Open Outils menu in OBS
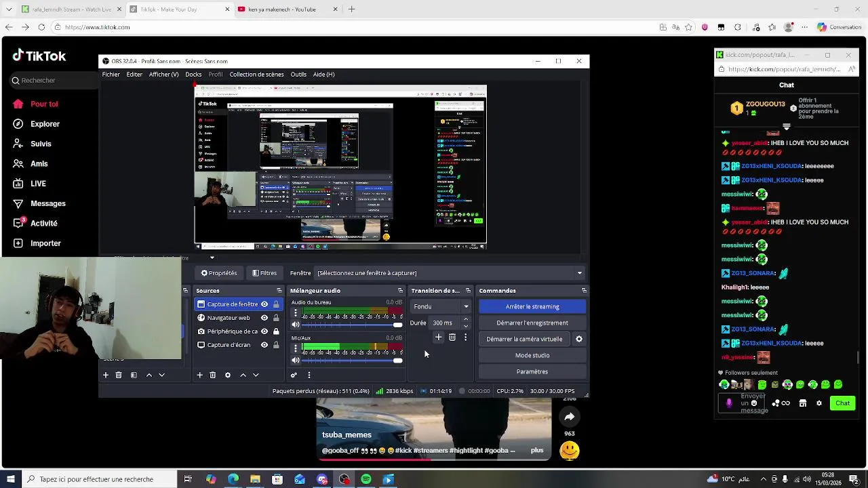The width and height of the screenshot is (868, 488). point(298,75)
